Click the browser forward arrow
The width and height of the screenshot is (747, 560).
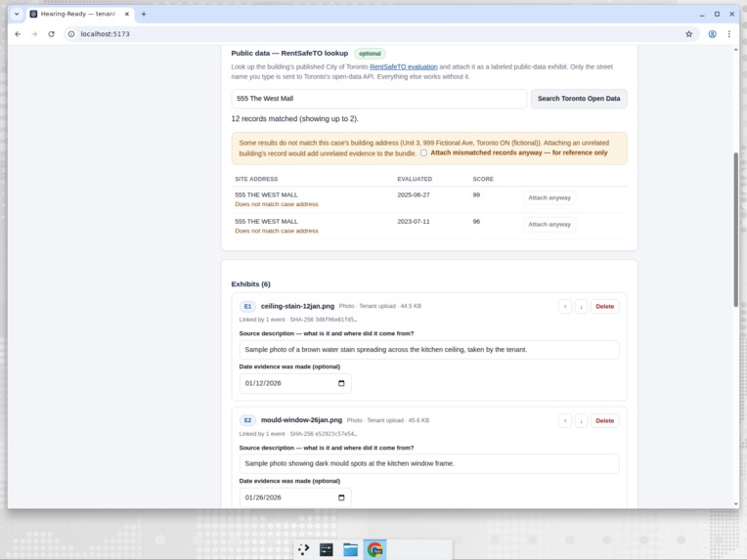[x=34, y=34]
